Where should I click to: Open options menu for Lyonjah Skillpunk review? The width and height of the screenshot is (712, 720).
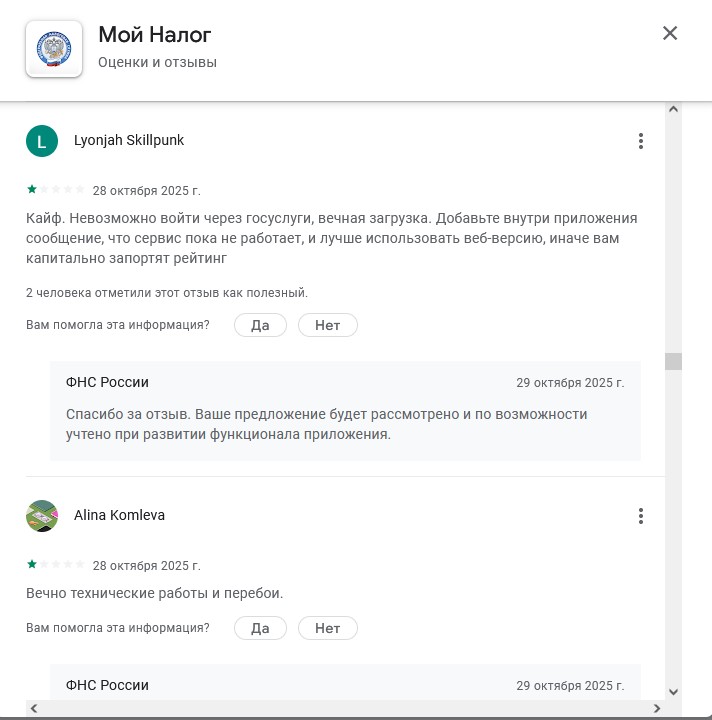(x=641, y=141)
